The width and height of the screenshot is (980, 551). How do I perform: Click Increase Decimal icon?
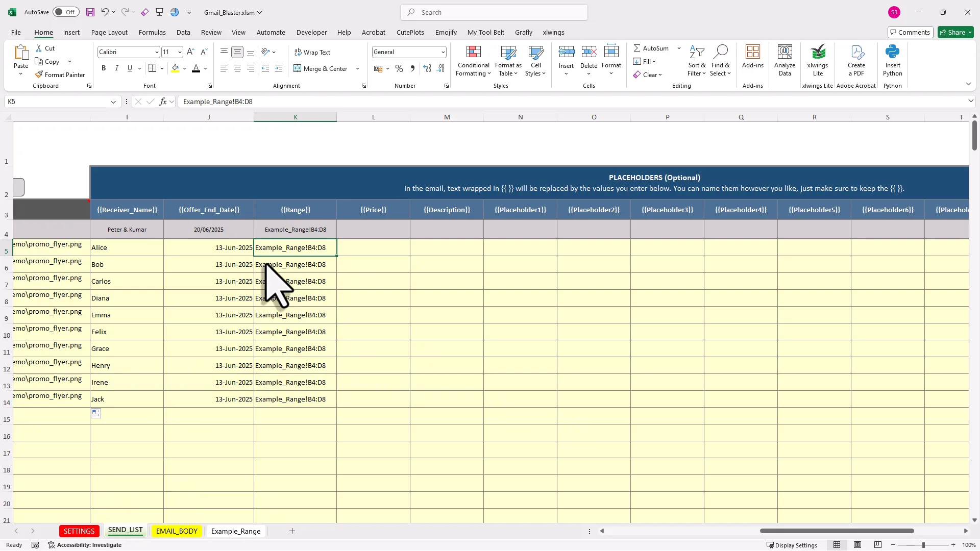click(x=427, y=68)
